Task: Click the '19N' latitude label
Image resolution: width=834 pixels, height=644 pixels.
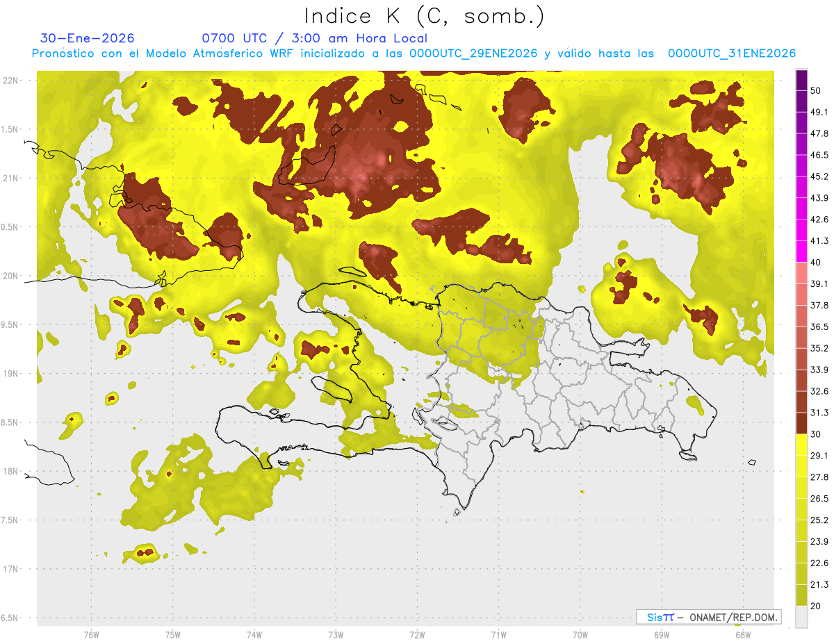Action: [x=10, y=374]
